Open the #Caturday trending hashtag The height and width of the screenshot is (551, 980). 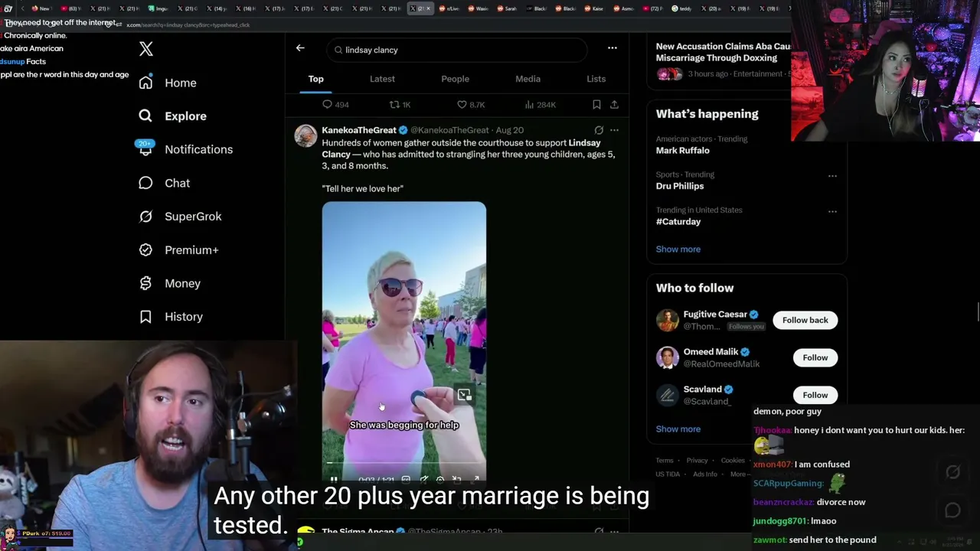678,221
